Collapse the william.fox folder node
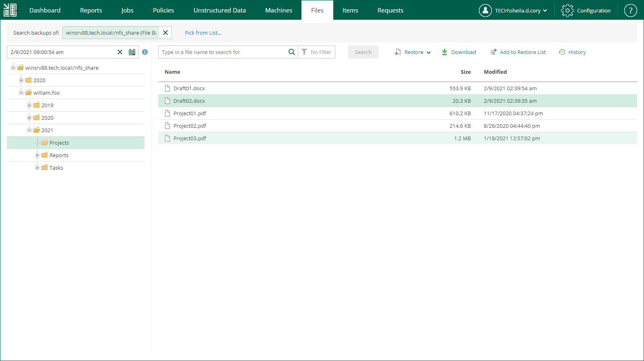This screenshot has width=644, height=361. [x=21, y=93]
